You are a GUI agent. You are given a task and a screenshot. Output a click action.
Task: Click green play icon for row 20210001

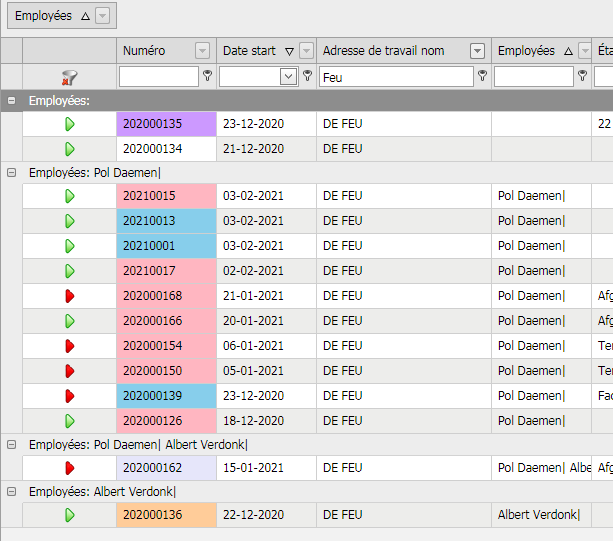(70, 246)
